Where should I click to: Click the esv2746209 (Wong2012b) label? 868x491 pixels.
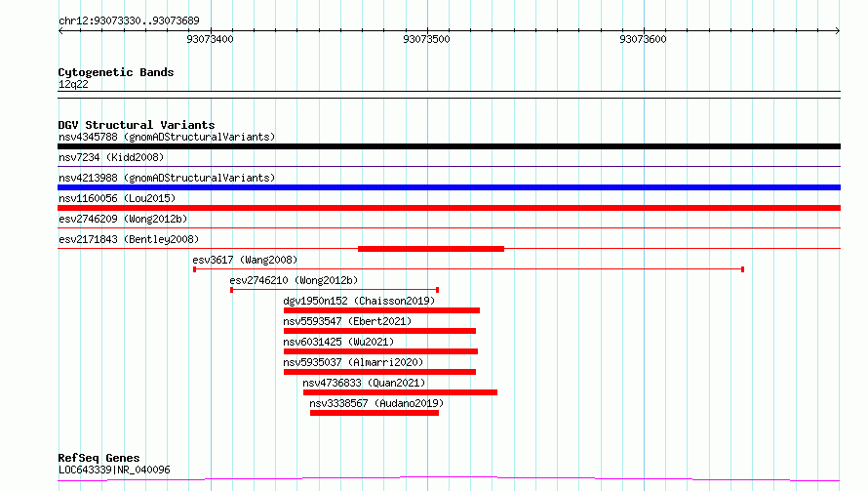[x=123, y=219]
